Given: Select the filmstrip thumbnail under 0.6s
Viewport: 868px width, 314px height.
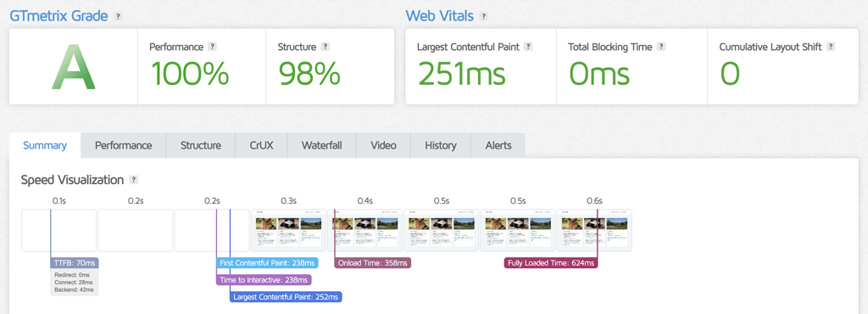Looking at the screenshot, I should (594, 230).
